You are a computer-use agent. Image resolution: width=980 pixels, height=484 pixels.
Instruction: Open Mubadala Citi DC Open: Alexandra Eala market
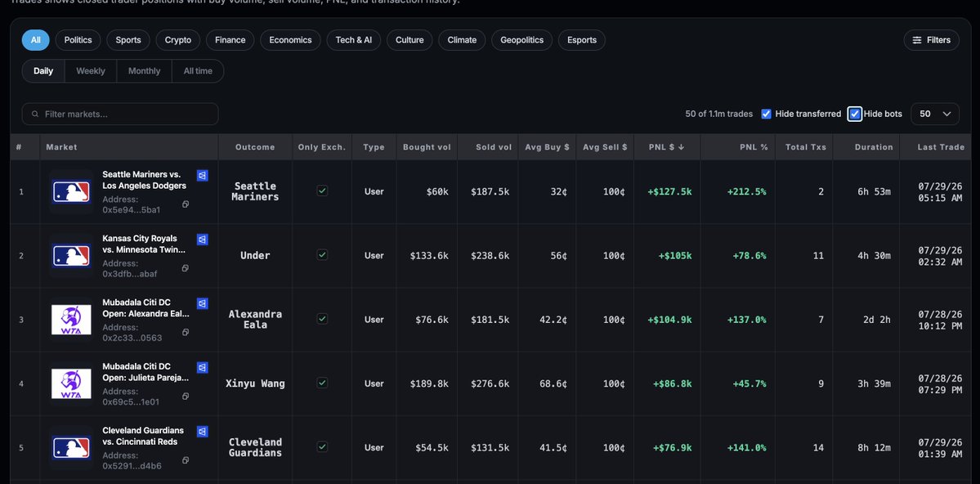(x=145, y=307)
